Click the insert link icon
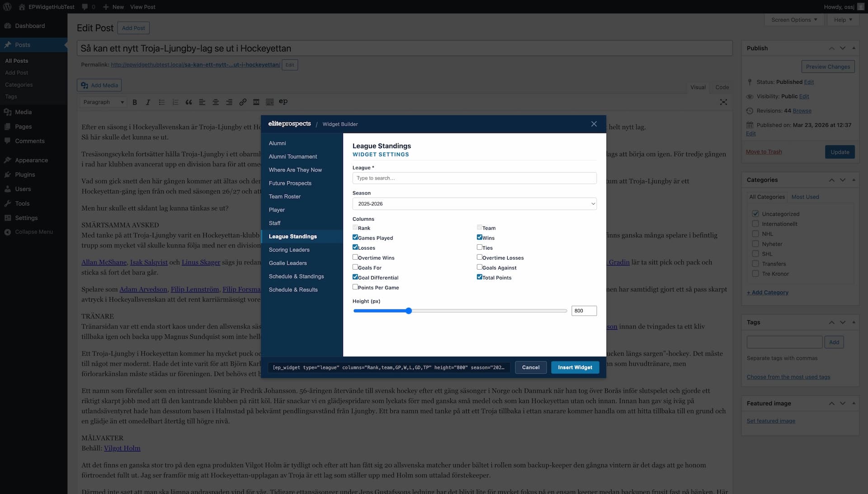The width and height of the screenshot is (868, 494). pos(243,102)
